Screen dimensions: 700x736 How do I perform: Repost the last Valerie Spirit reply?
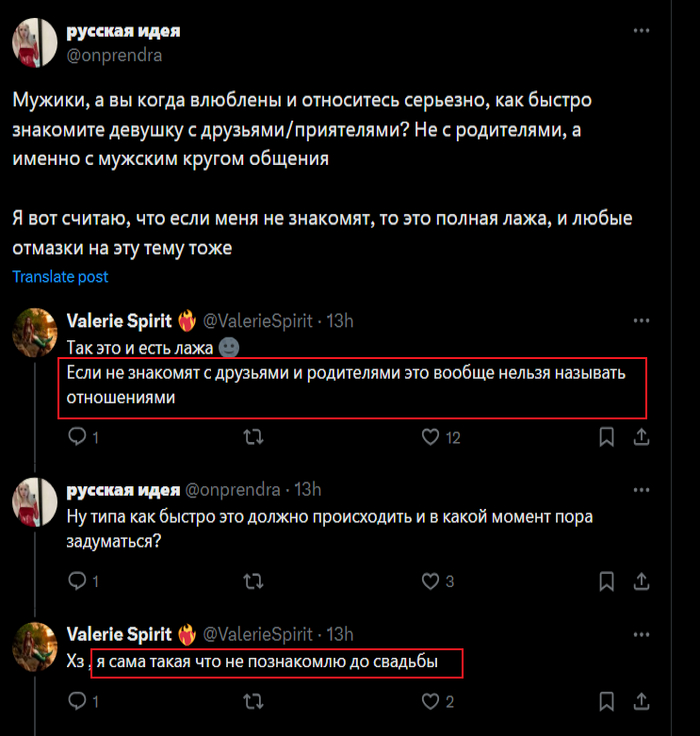coord(255,702)
